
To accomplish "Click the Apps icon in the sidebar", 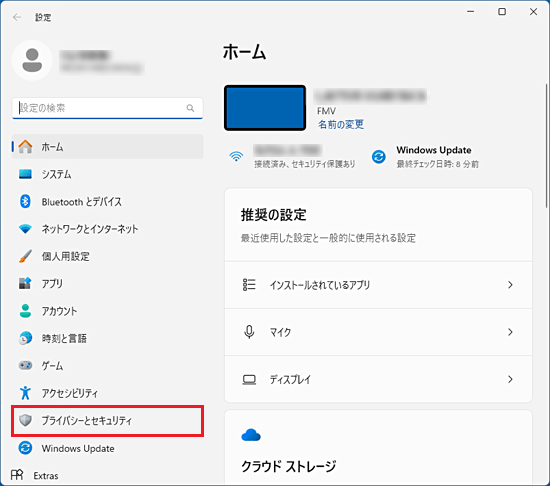I will click(25, 283).
